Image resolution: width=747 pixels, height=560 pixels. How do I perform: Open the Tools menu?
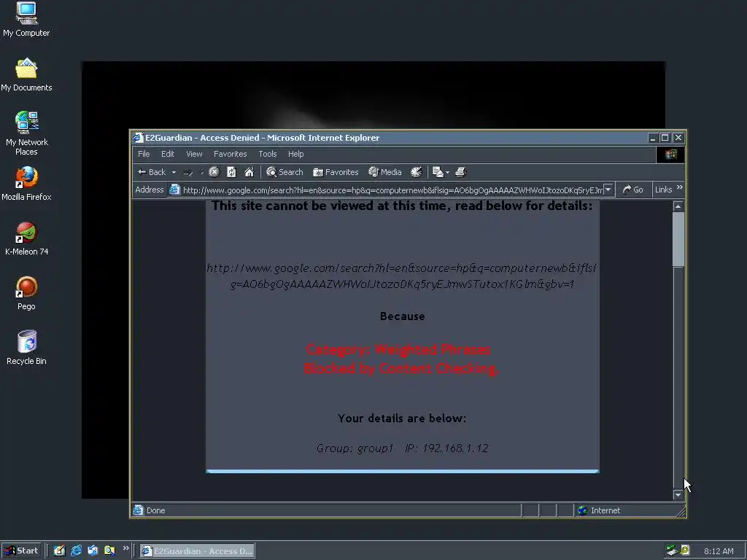click(268, 154)
